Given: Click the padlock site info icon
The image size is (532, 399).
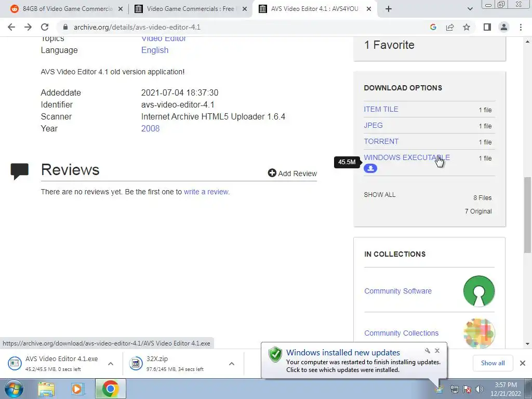Looking at the screenshot, I should (65, 27).
